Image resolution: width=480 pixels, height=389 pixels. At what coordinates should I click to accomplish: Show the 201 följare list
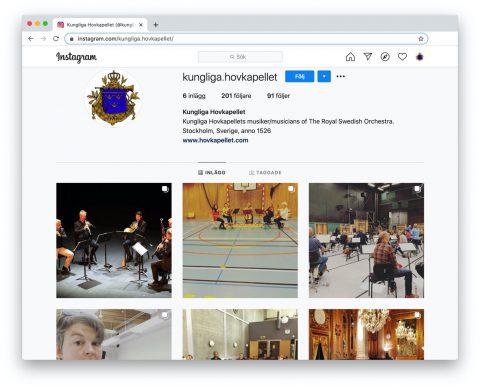click(236, 96)
